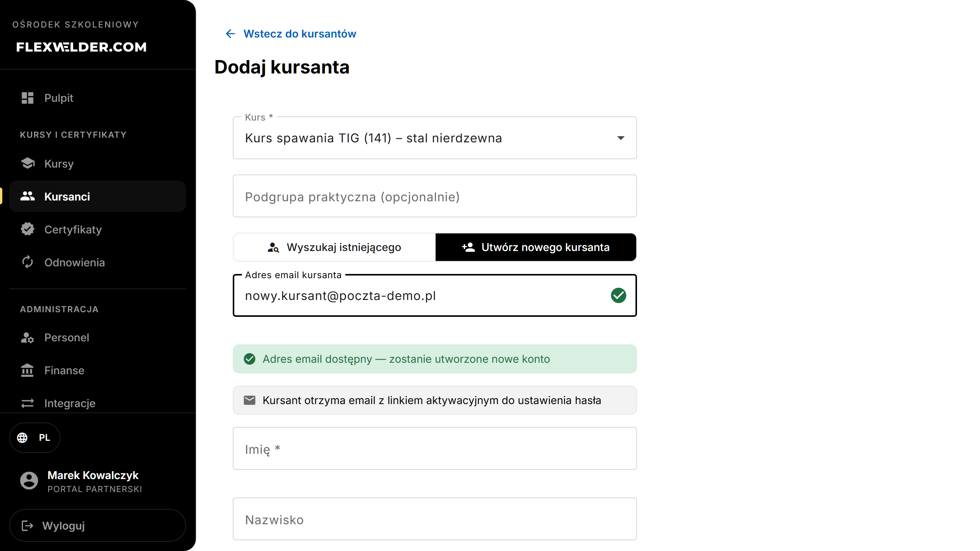980x551 pixels.
Task: Click the Certyfikaty badge icon
Action: (28, 229)
